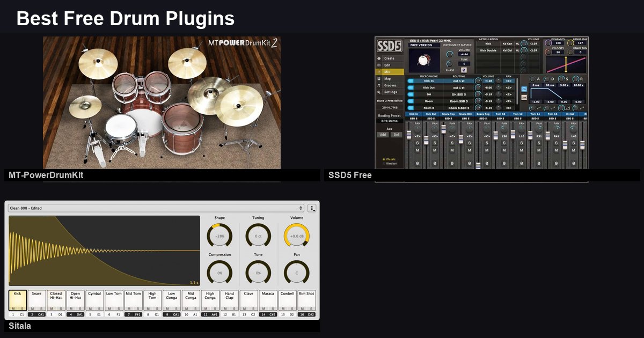This screenshot has width=644, height=338.
Task: Select the Hi-Hat channel strip in SSD5 mixer
Action: 570,114
